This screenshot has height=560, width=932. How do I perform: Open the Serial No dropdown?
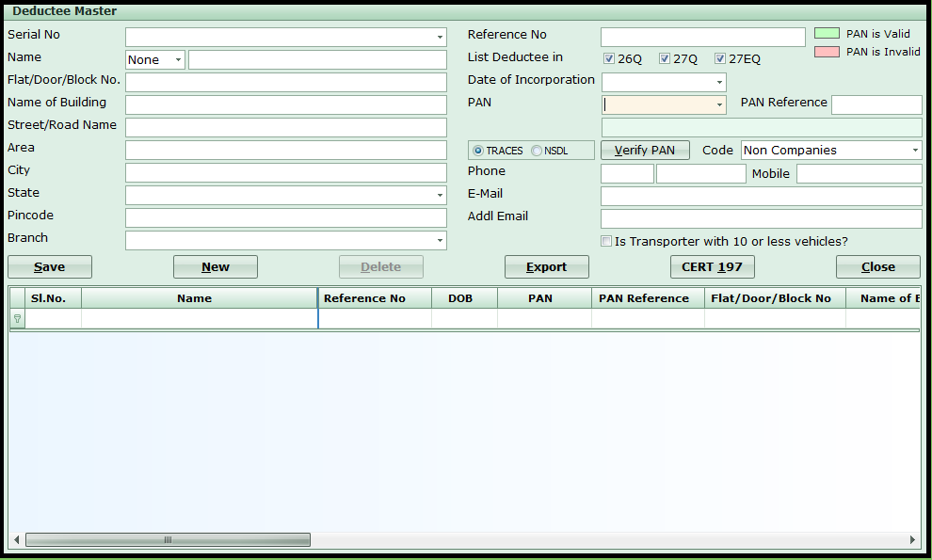coord(440,37)
